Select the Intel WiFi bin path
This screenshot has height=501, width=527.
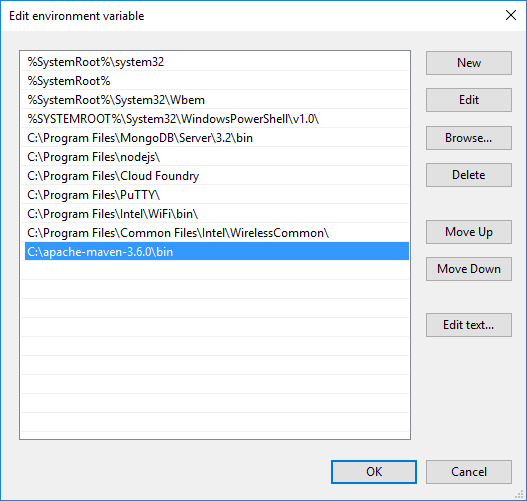[x=217, y=214]
